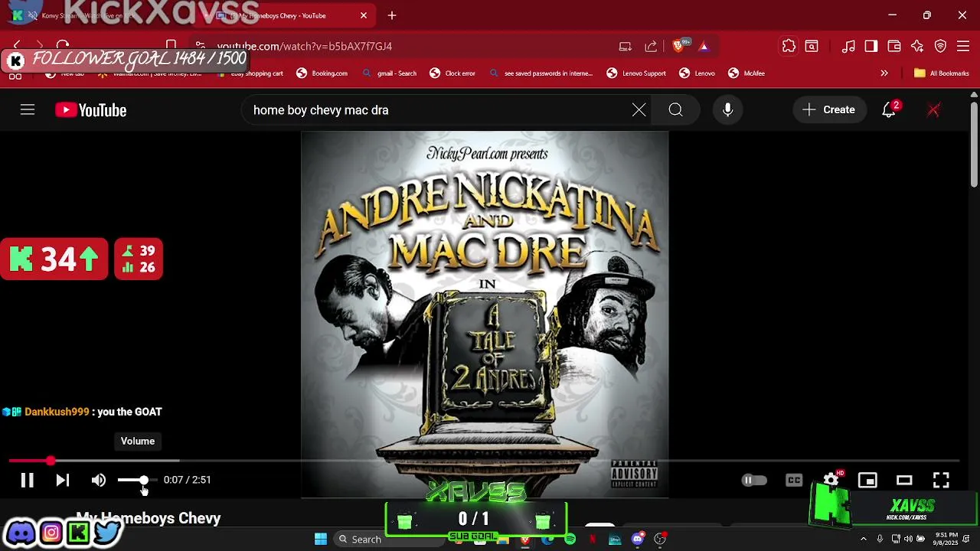Toggle the Brave sidebar panel
Screen dimensions: 980x551
click(871, 46)
